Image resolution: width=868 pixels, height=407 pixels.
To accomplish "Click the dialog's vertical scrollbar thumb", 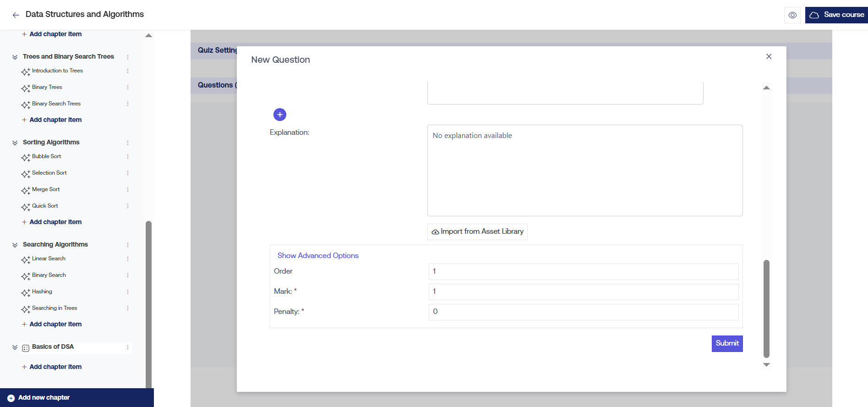I will click(766, 308).
